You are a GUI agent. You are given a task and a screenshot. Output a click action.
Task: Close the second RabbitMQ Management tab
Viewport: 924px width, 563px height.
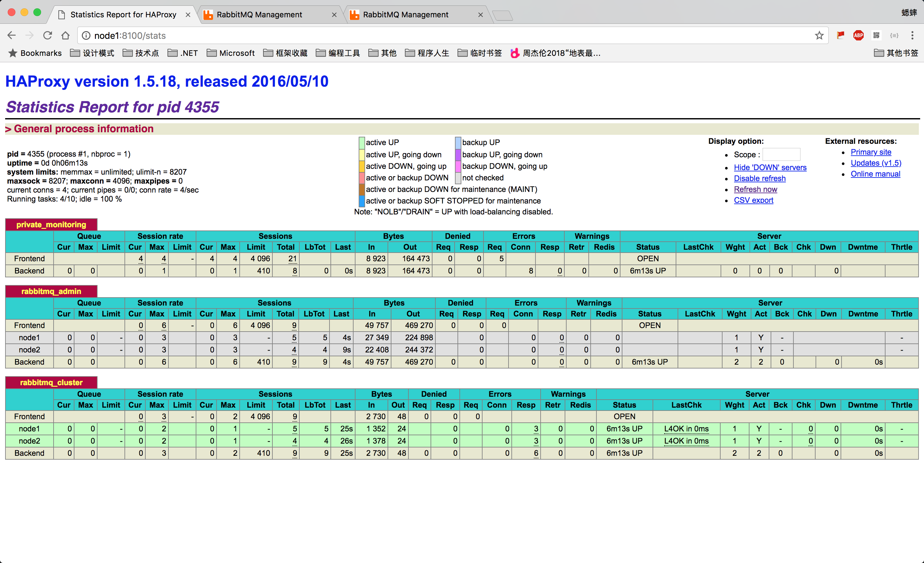pos(480,15)
